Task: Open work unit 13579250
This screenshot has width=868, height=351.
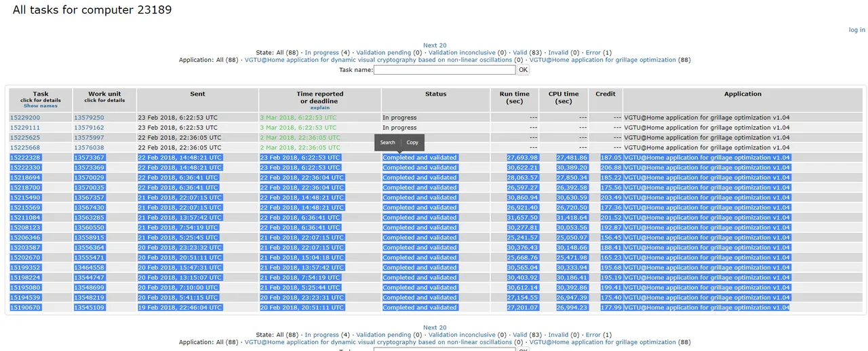Action: coord(89,117)
